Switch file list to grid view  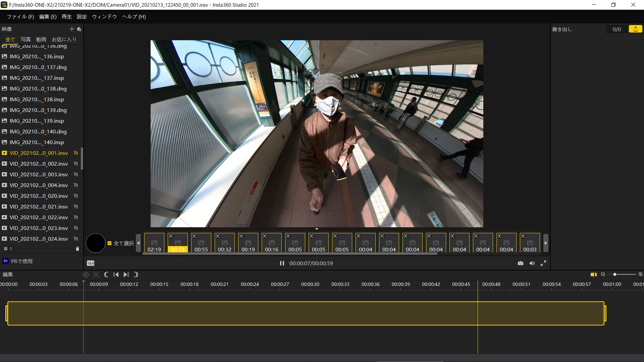click(x=5, y=249)
